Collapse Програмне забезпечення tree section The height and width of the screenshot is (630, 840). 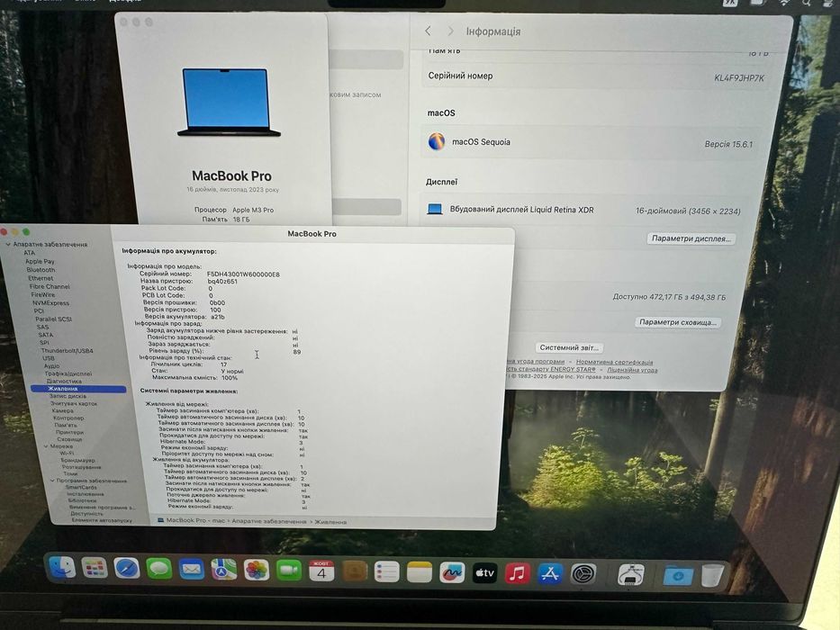[52, 481]
